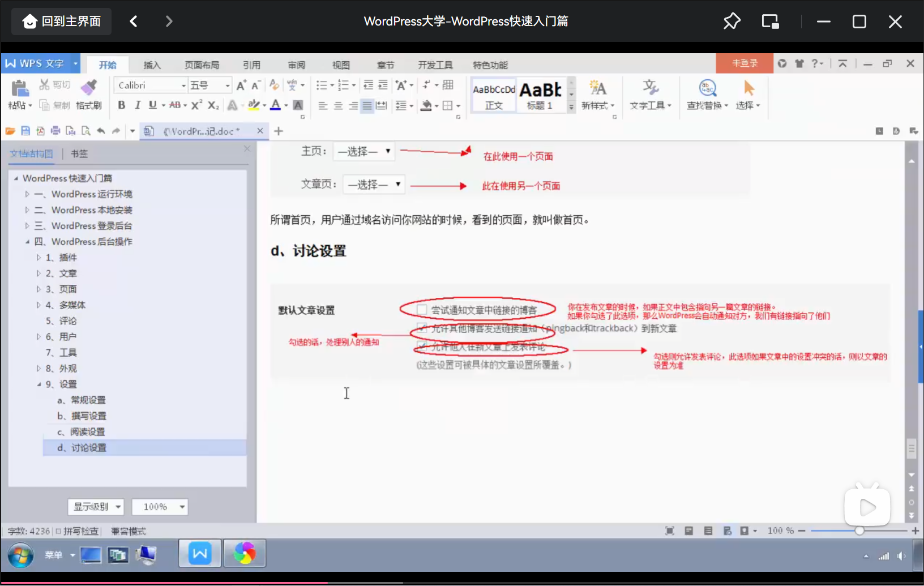Toggle Bold formatting
924x586 pixels.
tap(121, 105)
